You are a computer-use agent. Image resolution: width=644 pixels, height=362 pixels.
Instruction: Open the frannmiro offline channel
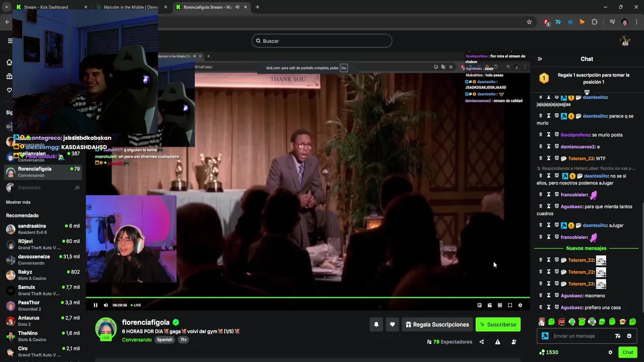tap(43, 188)
